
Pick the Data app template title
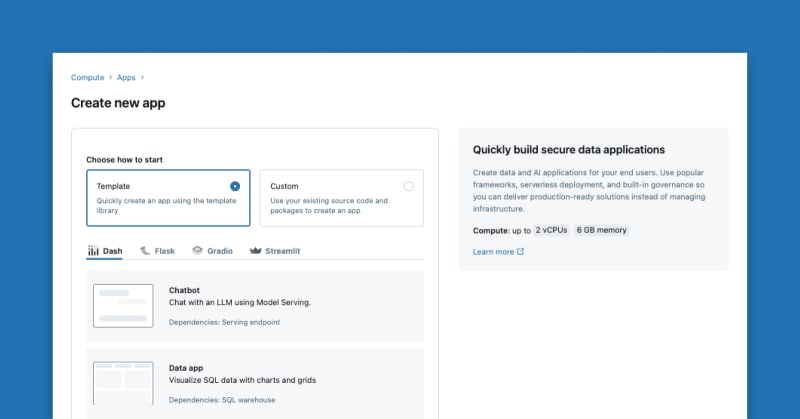[186, 368]
